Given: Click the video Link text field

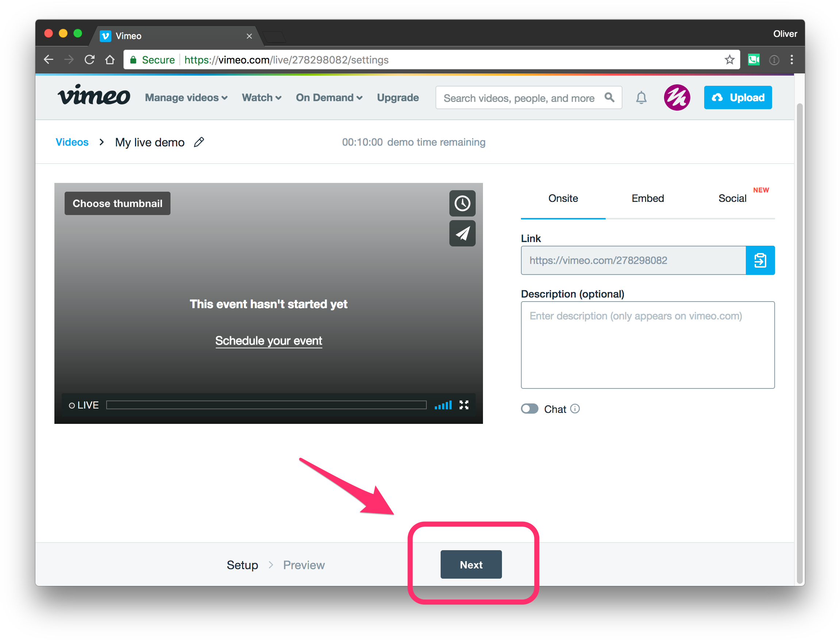Looking at the screenshot, I should point(633,260).
